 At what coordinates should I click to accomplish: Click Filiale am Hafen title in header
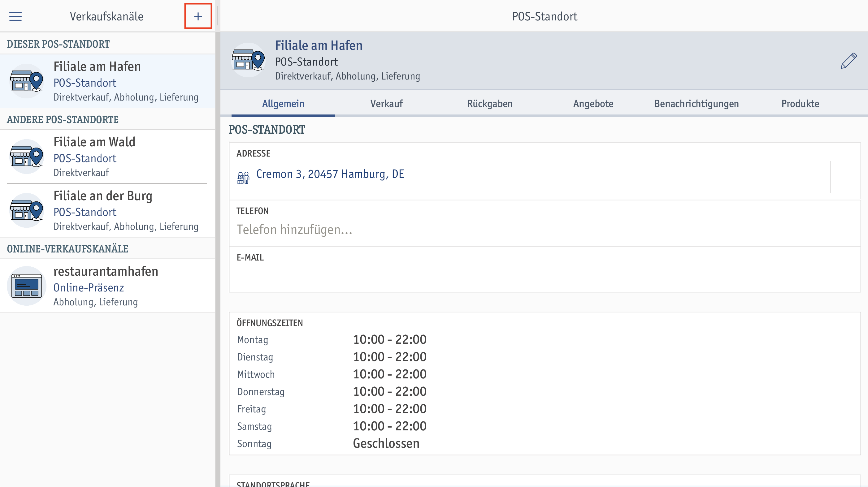319,45
